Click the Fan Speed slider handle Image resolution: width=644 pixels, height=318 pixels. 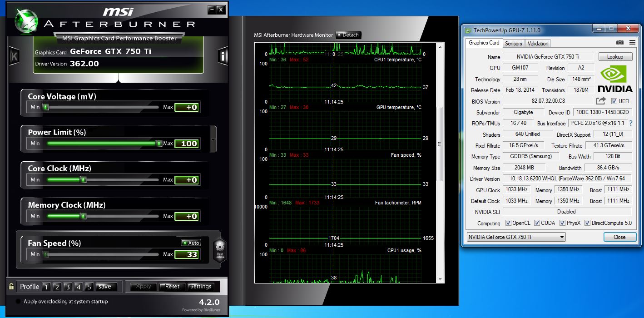45,254
